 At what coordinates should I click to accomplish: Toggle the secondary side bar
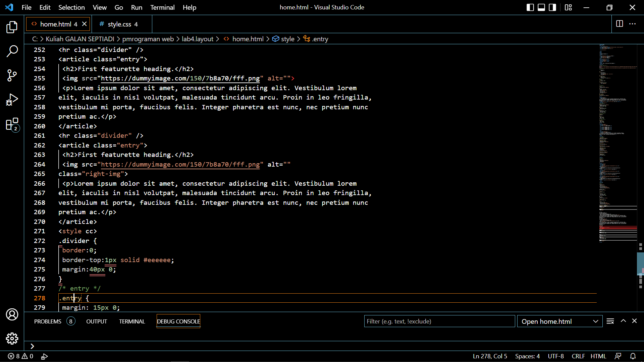point(552,7)
